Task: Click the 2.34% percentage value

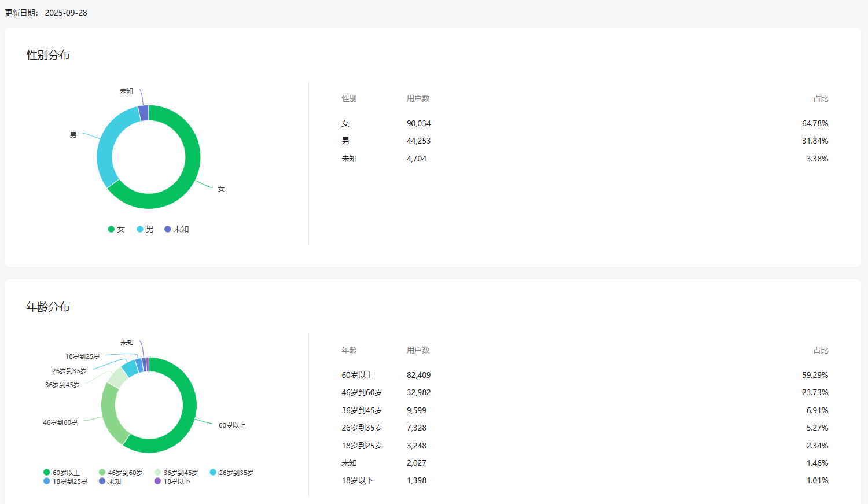Action: point(817,446)
